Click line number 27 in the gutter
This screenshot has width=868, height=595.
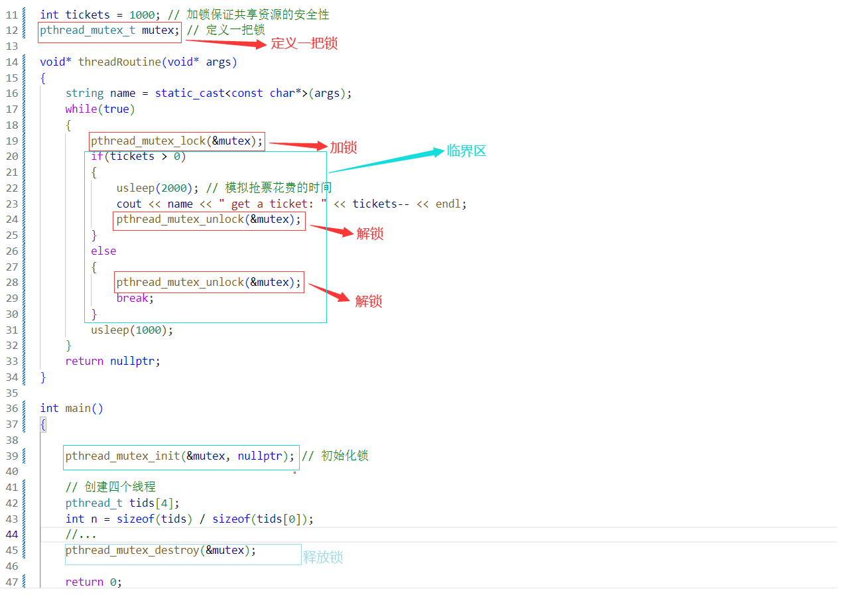point(12,267)
